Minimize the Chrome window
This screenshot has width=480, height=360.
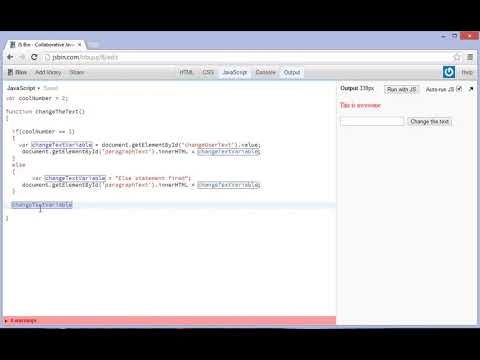(443, 36)
